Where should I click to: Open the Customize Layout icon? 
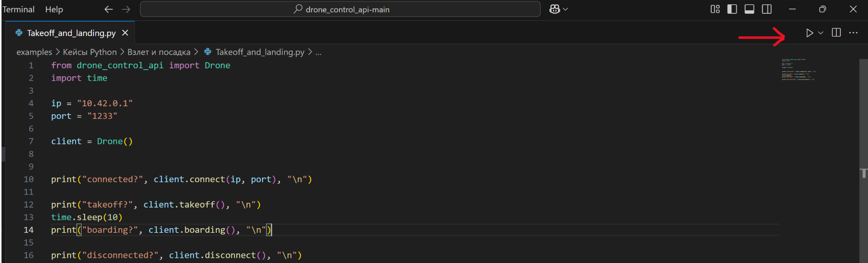[715, 9]
